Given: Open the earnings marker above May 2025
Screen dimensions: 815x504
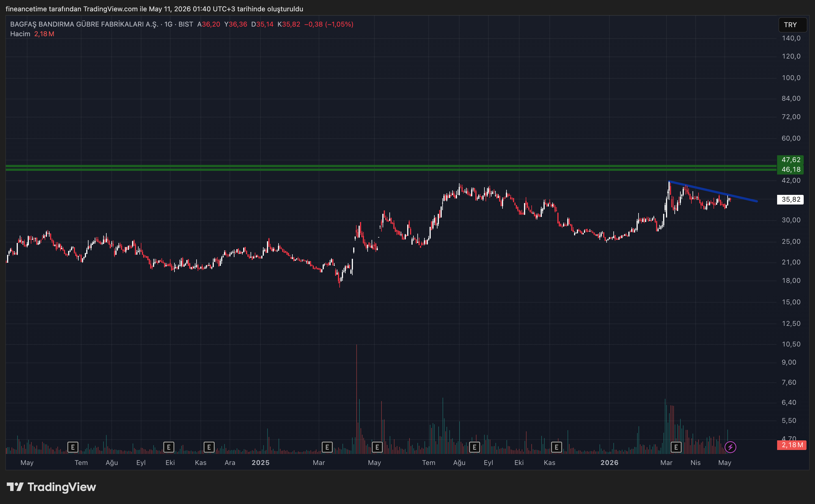Looking at the screenshot, I should click(377, 447).
